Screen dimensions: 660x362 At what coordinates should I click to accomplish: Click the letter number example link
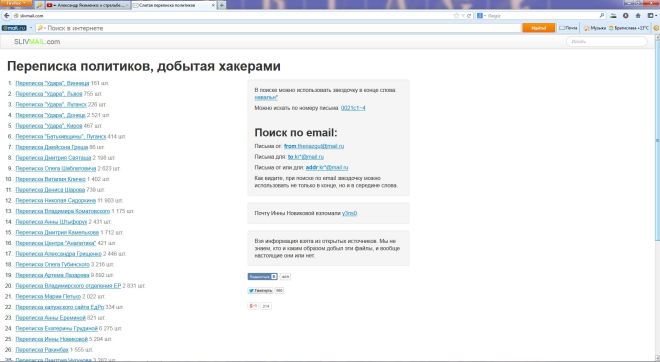[x=353, y=108]
